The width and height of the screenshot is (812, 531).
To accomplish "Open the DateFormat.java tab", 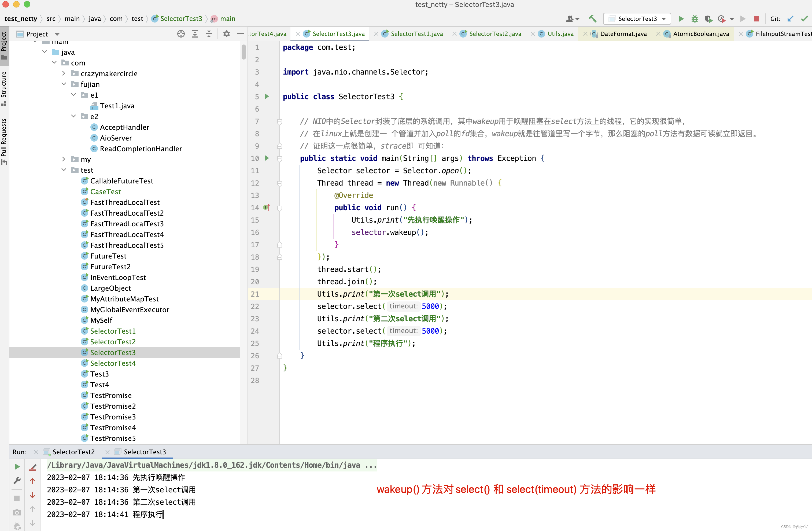I will click(x=623, y=34).
